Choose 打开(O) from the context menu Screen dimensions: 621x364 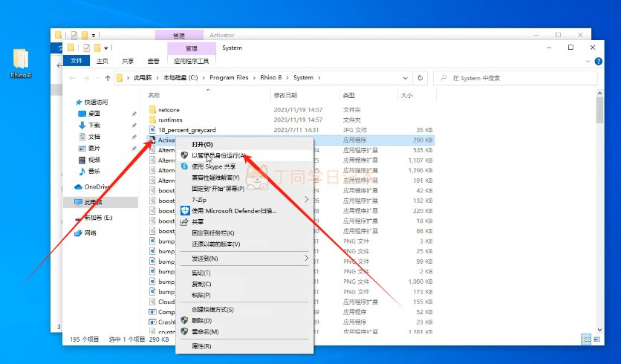244,144
